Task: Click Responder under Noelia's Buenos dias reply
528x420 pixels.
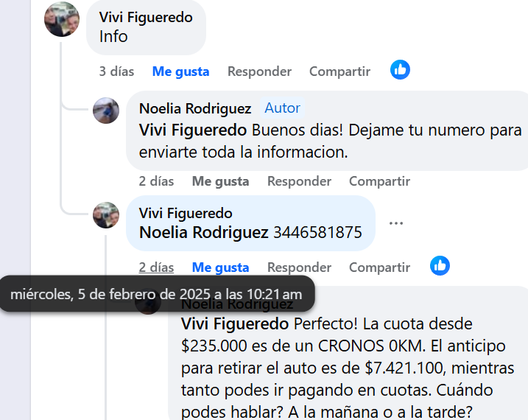Action: [x=300, y=181]
